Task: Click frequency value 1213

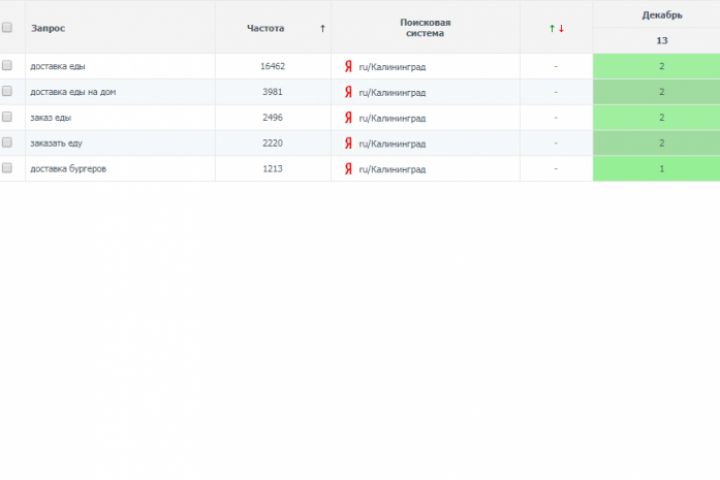Action: (x=272, y=169)
